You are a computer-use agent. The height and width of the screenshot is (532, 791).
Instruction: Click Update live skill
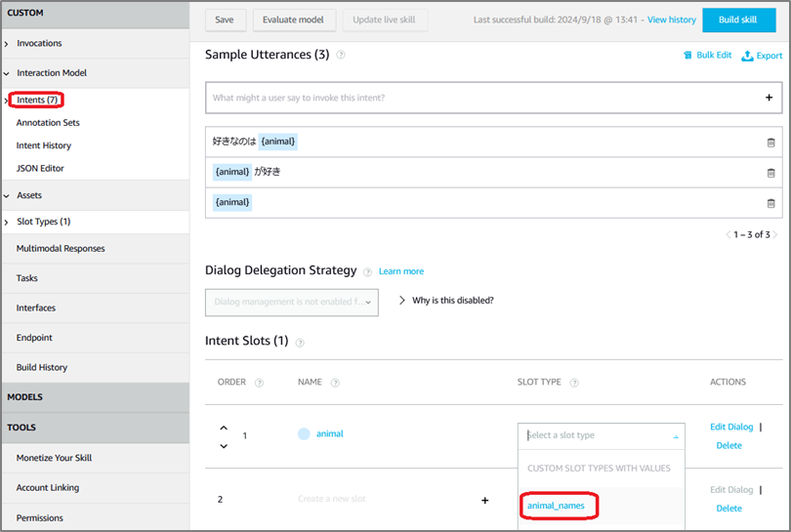coord(384,20)
